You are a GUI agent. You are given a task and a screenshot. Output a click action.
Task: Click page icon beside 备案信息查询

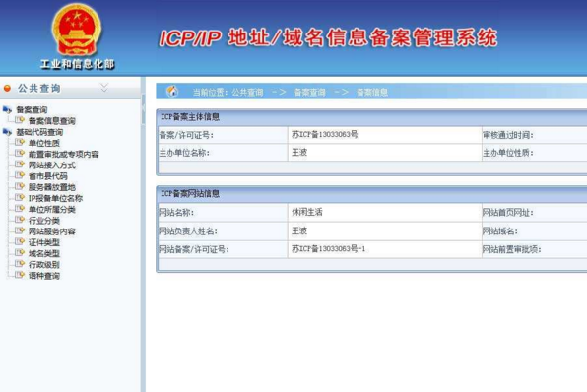tap(20, 120)
